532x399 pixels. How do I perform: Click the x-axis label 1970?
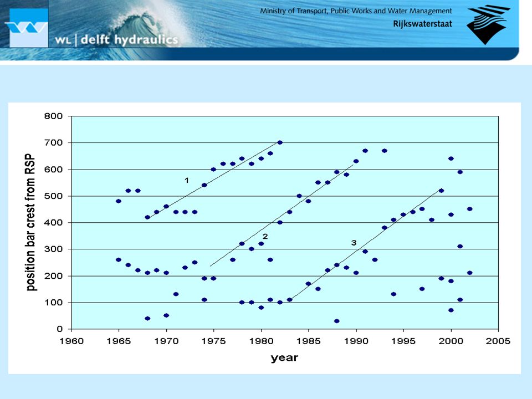point(166,341)
